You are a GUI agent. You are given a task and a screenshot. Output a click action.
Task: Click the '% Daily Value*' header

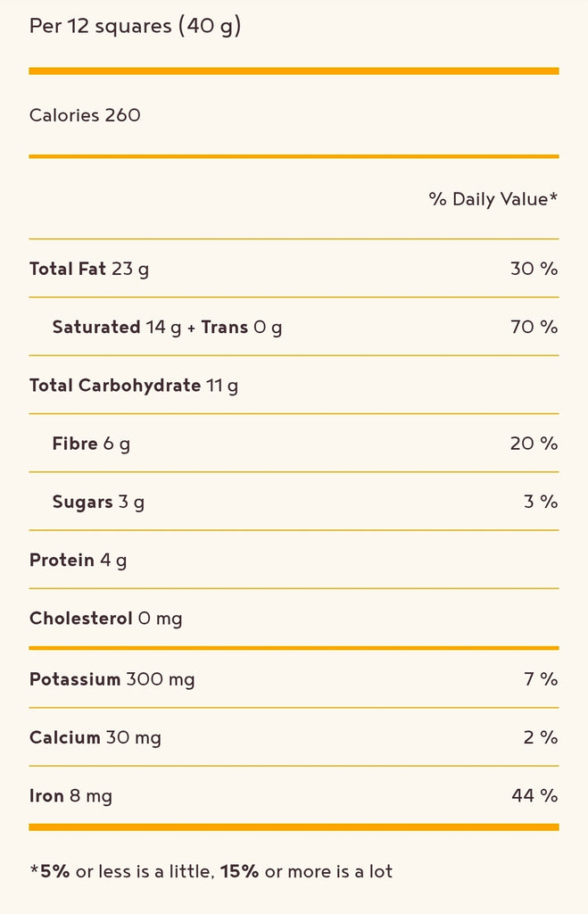click(x=493, y=199)
